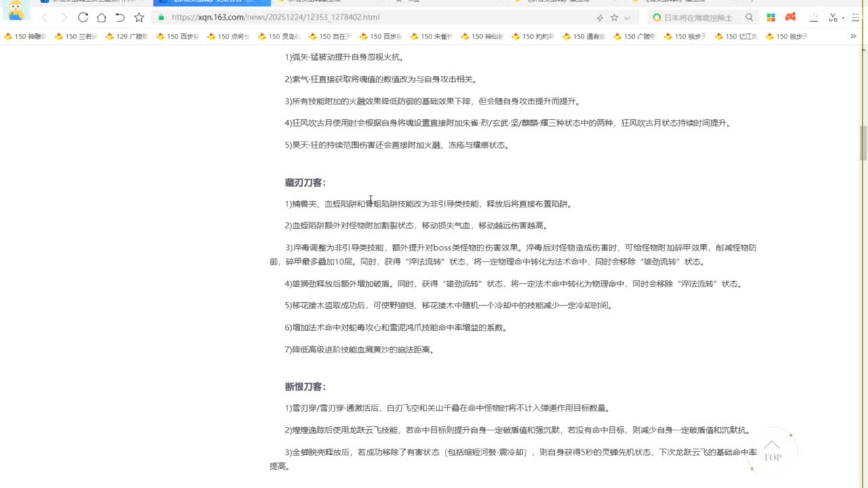
Task: Click the URL address bar field
Action: click(x=373, y=18)
